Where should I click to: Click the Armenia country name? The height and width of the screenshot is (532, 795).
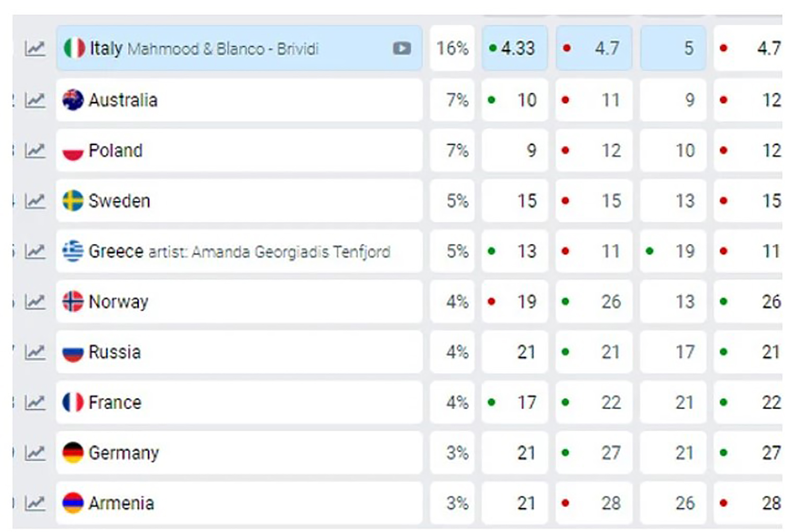121,503
